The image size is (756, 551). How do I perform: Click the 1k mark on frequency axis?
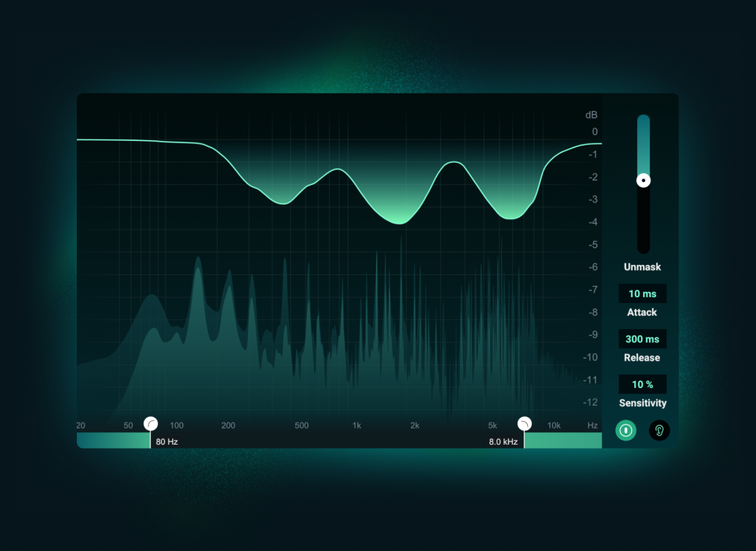(x=357, y=426)
